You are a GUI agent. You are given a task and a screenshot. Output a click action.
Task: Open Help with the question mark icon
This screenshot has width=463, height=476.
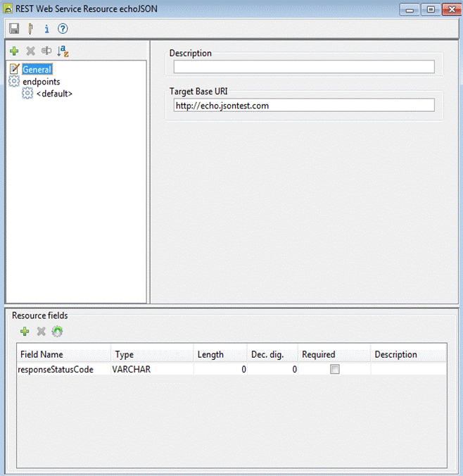[x=63, y=29]
